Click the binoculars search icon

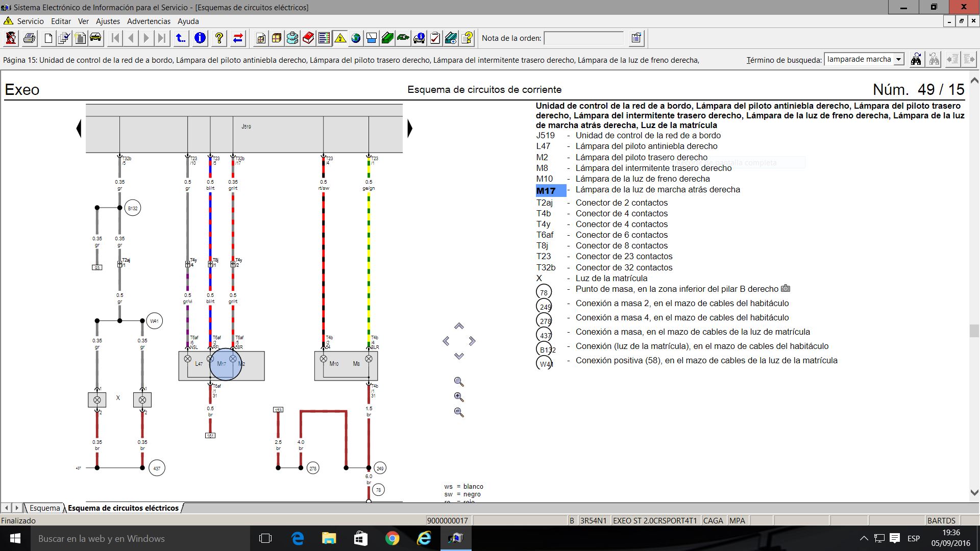[x=916, y=60]
